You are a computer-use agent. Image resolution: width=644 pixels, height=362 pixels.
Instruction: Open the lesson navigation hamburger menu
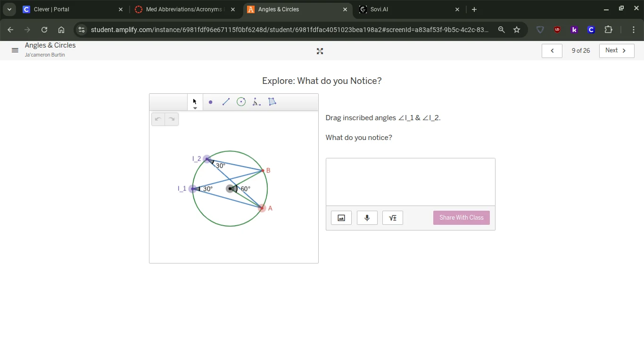tap(15, 50)
